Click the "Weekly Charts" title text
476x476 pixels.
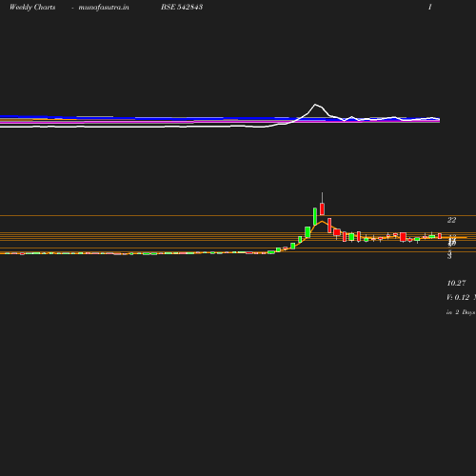pos(32,7)
